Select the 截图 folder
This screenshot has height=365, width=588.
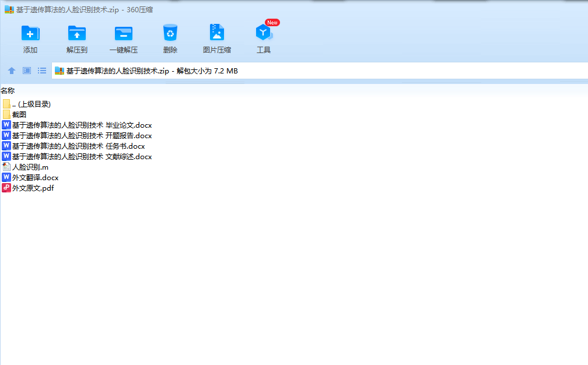(x=14, y=115)
